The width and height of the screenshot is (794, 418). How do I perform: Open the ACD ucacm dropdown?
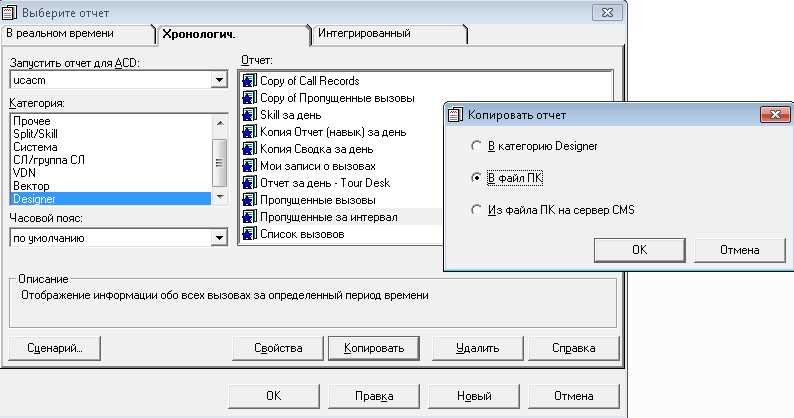(219, 80)
